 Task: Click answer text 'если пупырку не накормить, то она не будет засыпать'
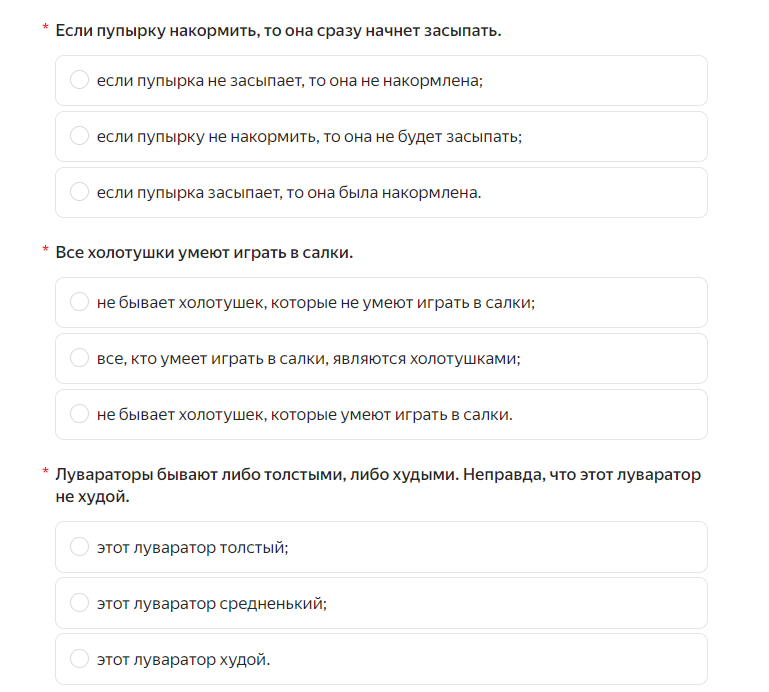(x=309, y=137)
